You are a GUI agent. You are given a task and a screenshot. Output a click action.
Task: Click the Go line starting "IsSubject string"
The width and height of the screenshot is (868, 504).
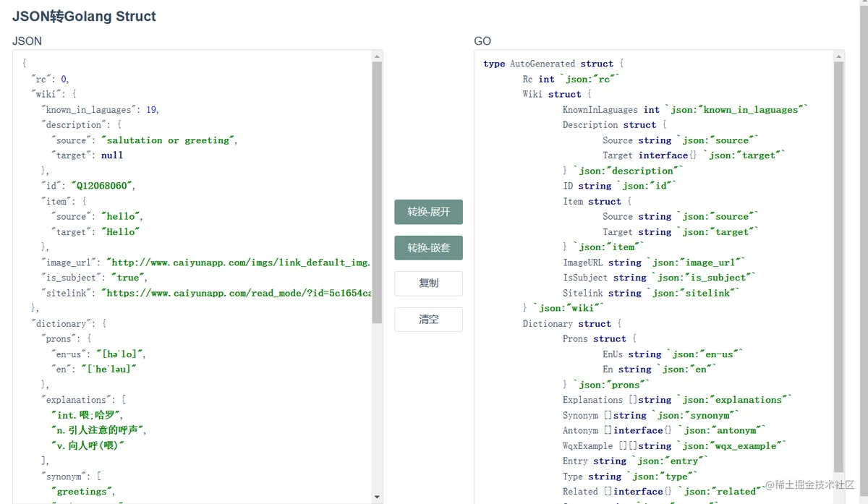[659, 278]
